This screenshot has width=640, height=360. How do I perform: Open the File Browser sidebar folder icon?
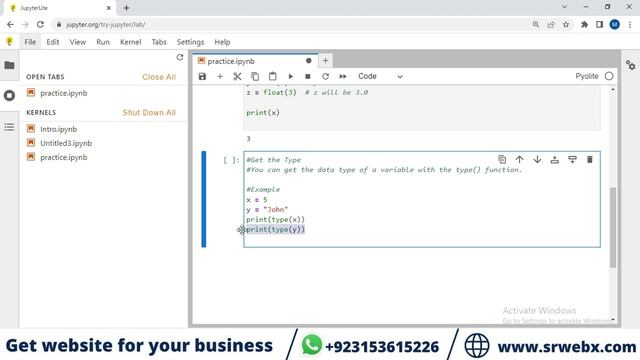[9, 65]
